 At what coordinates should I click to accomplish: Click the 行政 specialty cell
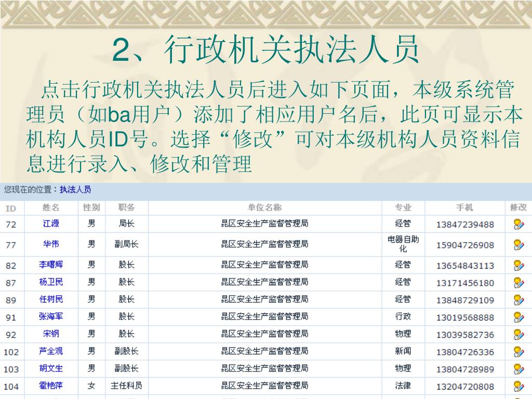[x=403, y=316]
